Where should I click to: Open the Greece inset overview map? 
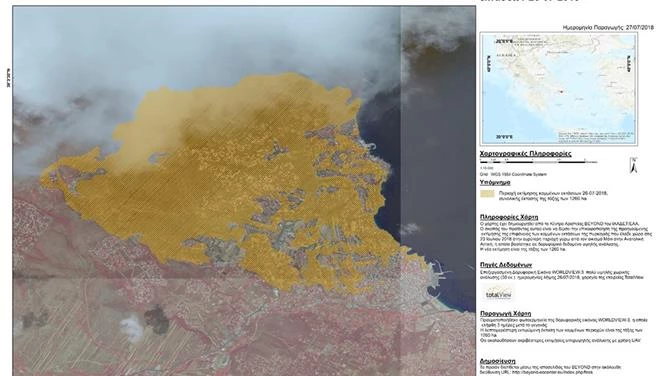[559, 89]
